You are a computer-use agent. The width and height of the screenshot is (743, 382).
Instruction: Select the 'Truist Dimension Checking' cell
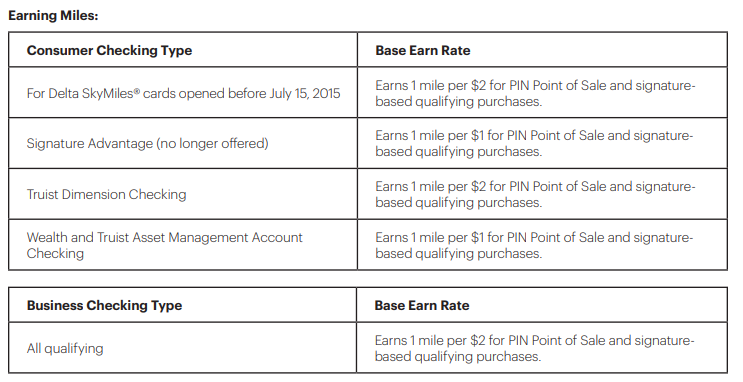tap(107, 194)
